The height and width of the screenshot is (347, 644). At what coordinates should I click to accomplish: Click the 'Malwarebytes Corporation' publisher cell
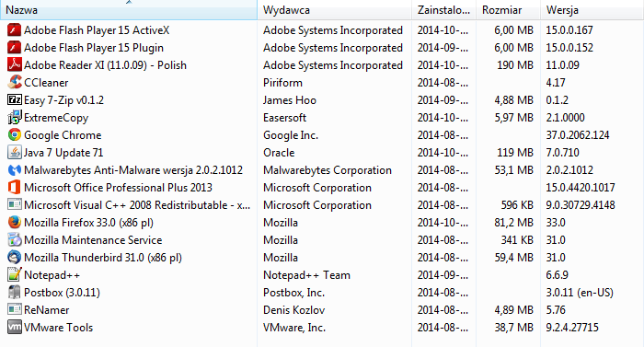point(328,170)
